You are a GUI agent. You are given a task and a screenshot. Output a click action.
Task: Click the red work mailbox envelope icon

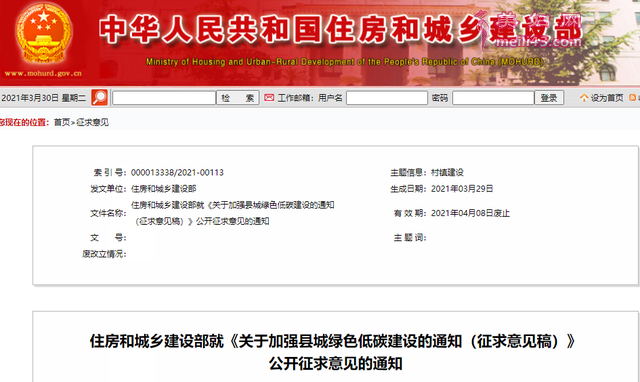tap(269, 98)
